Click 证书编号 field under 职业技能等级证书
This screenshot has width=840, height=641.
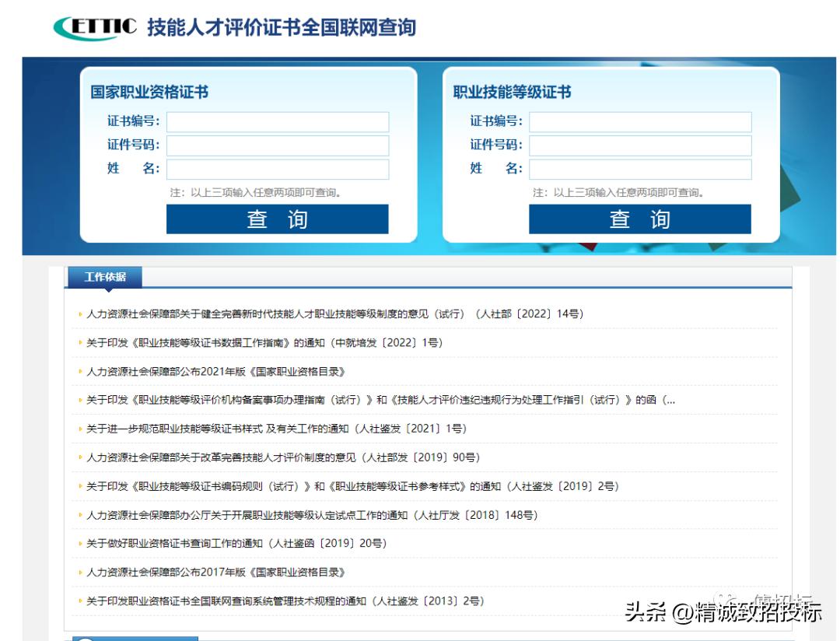(x=639, y=121)
